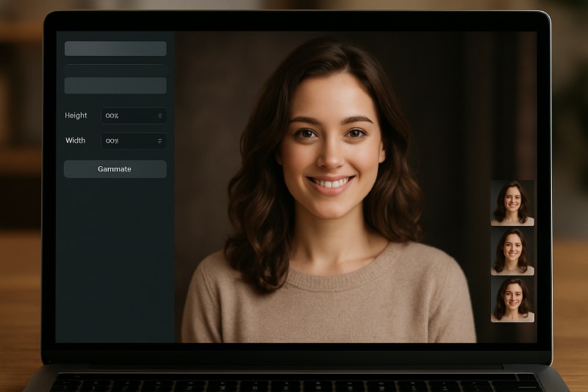Click the second empty field below the divider
Viewport: 588px width, 392px height.
(x=115, y=85)
